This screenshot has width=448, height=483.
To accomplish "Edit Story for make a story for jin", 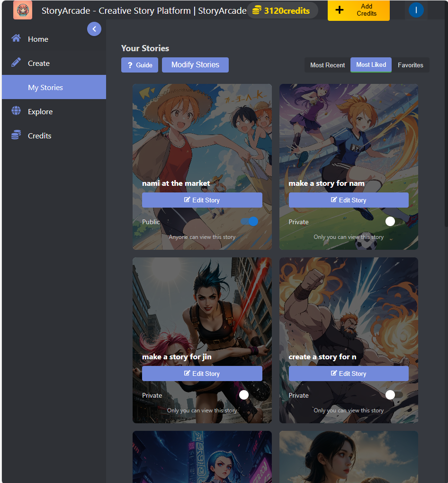I will coord(202,374).
